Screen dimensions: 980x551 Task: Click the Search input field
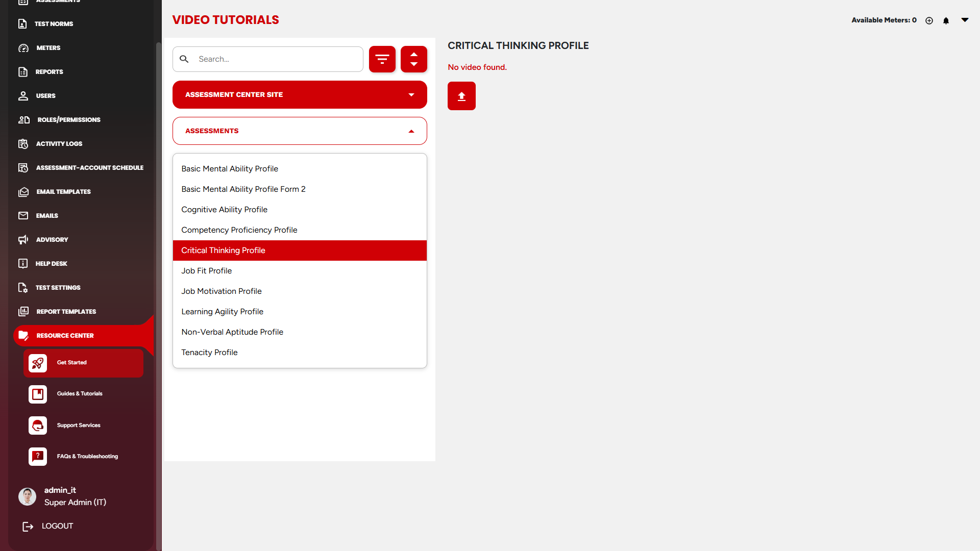(x=276, y=59)
